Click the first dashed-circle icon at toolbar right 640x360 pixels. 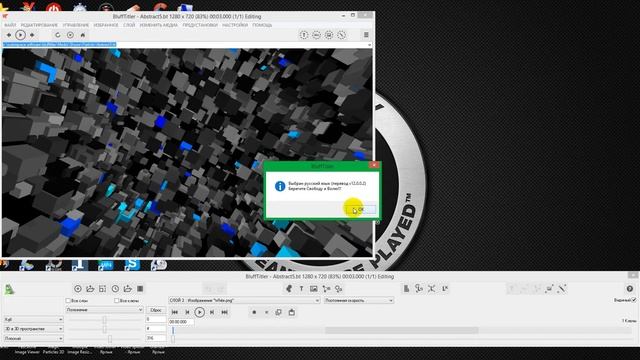pyautogui.click(x=304, y=35)
